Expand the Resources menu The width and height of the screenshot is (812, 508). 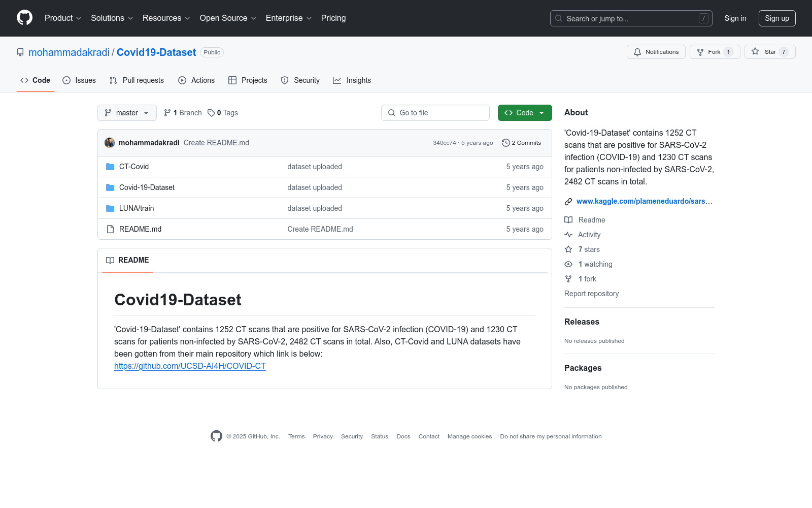coord(166,18)
